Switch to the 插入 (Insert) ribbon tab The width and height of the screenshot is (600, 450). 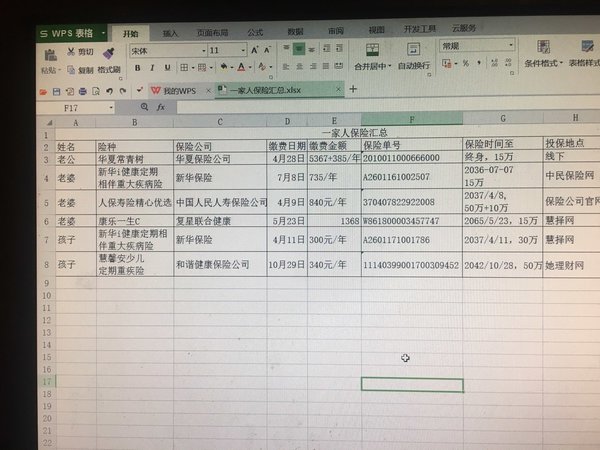pyautogui.click(x=170, y=34)
